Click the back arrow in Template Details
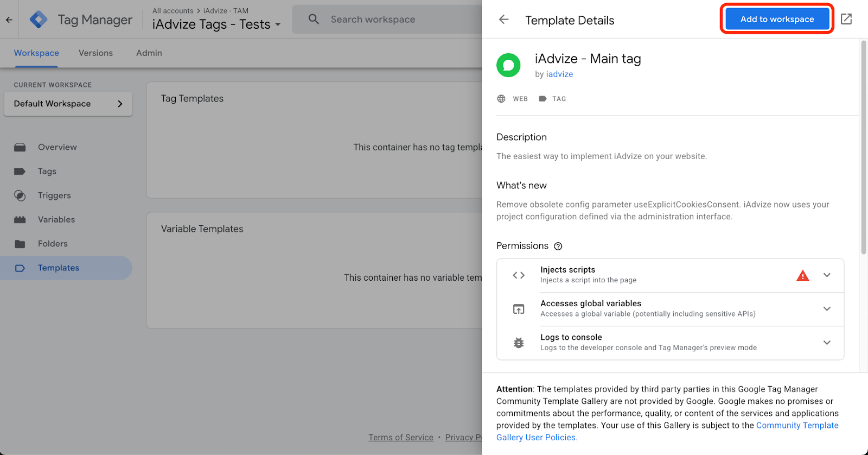 (503, 20)
